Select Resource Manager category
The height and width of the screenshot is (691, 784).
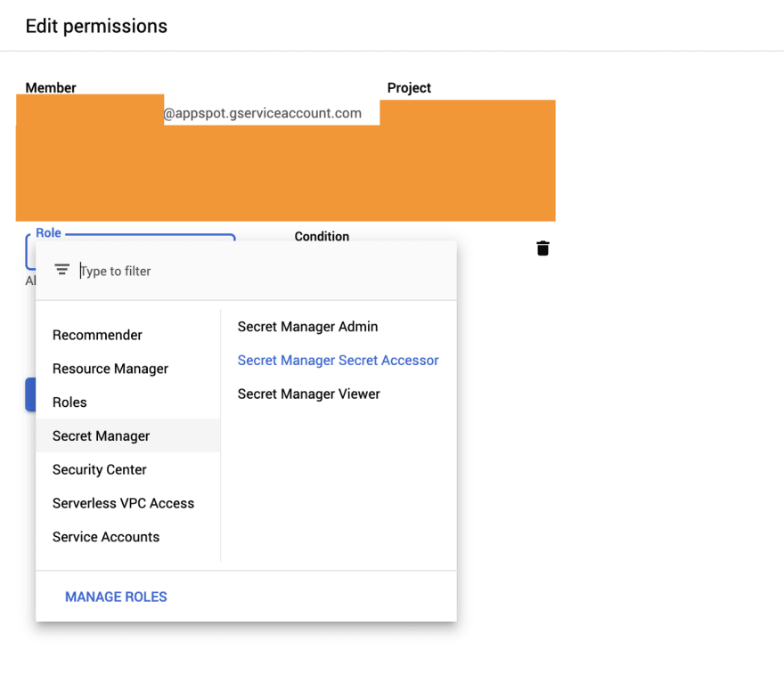point(128,369)
